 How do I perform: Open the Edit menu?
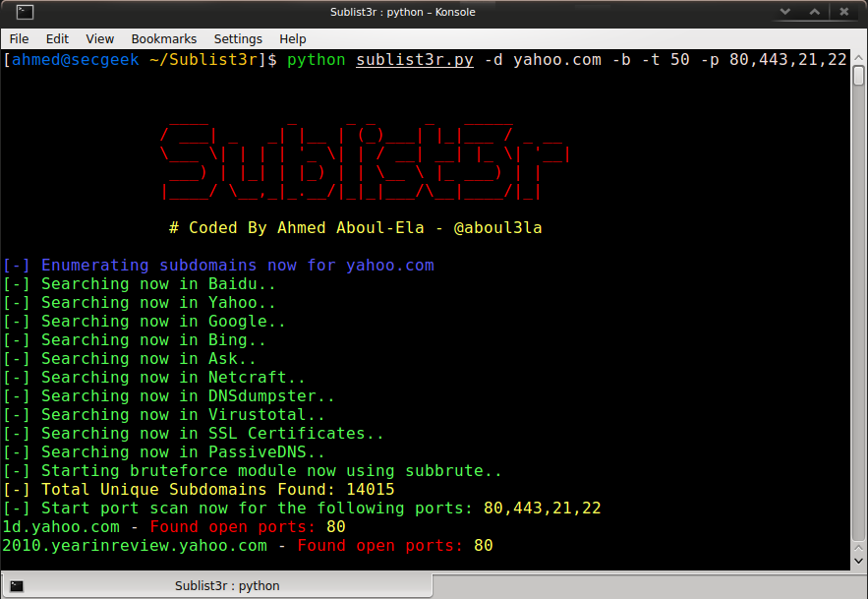(57, 38)
